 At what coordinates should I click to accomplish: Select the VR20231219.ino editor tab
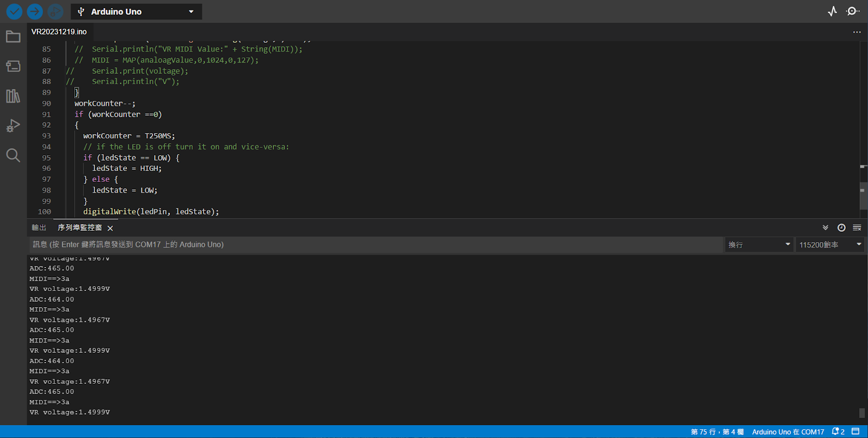click(59, 31)
